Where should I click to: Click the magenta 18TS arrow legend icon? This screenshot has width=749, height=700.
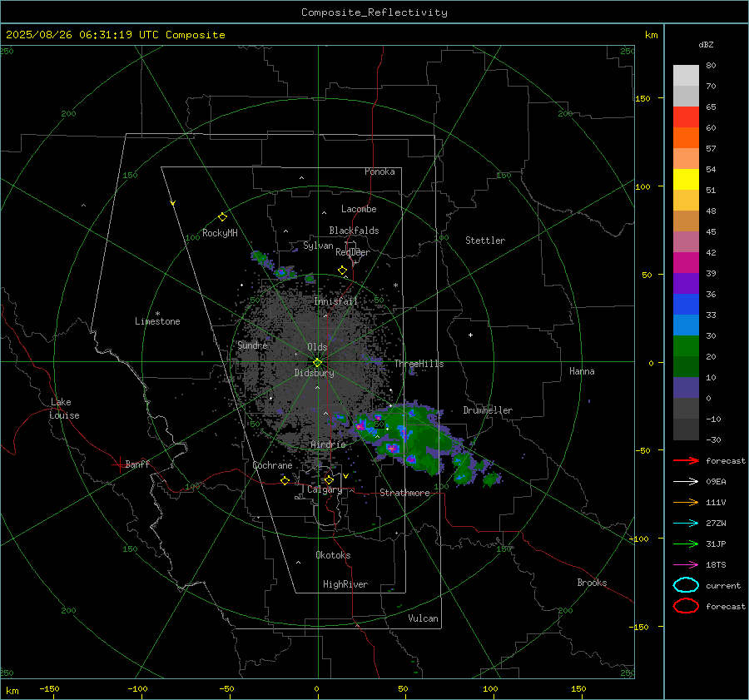tap(686, 565)
